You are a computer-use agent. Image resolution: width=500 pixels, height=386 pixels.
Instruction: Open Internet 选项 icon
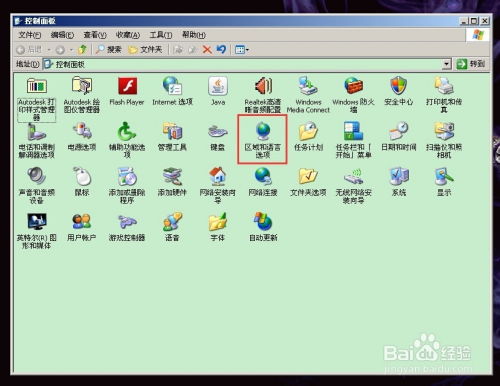tap(172, 86)
